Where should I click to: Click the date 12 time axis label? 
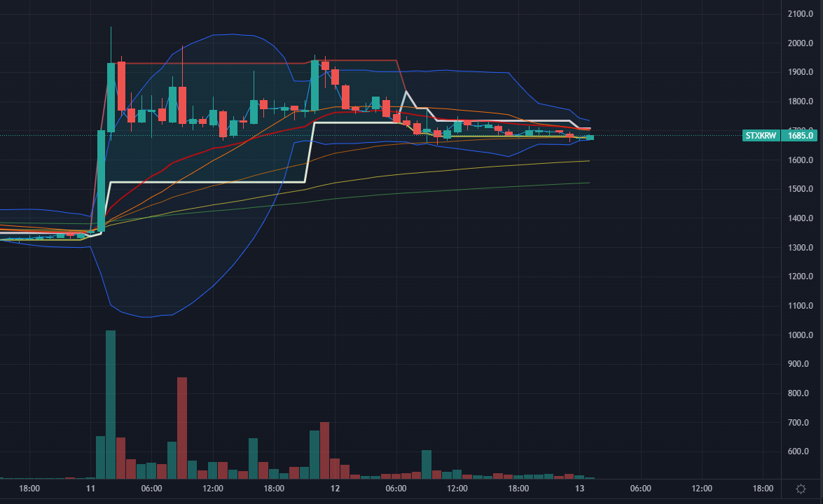[335, 489]
